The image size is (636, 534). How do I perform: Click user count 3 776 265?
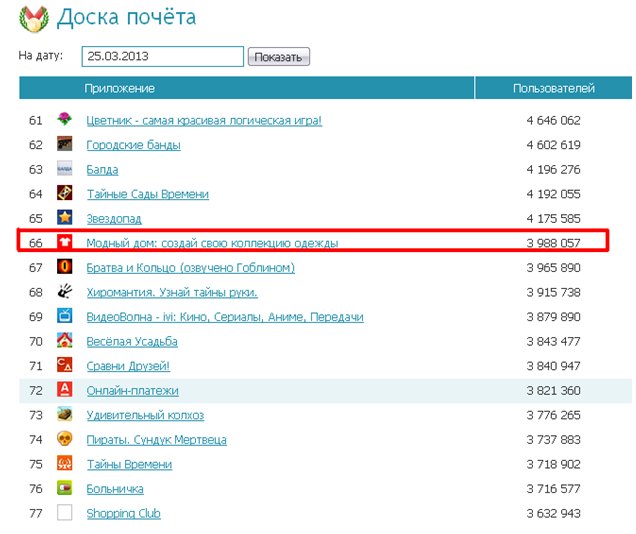[553, 415]
